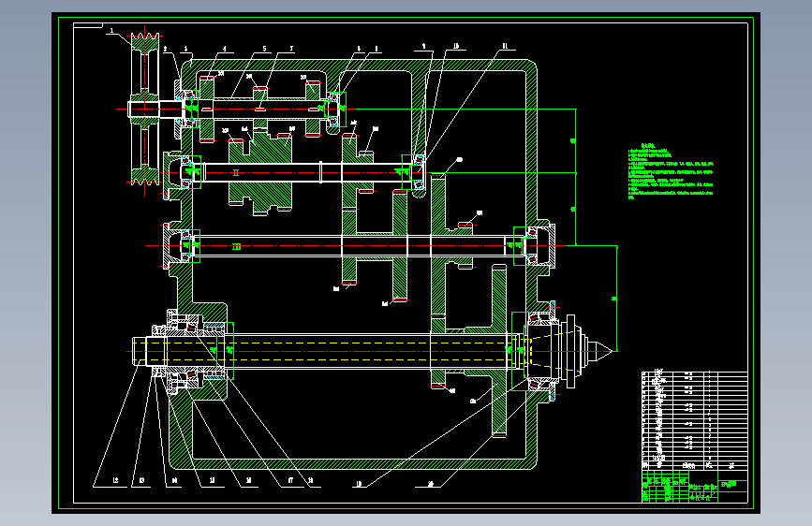Select the parts list table
This screenshot has width=812, height=526.
694,420
